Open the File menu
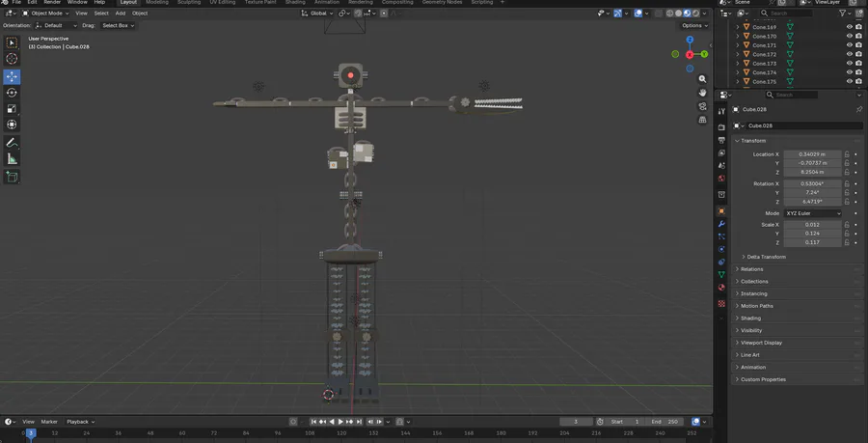Image resolution: width=868 pixels, height=443 pixels. 16,3
